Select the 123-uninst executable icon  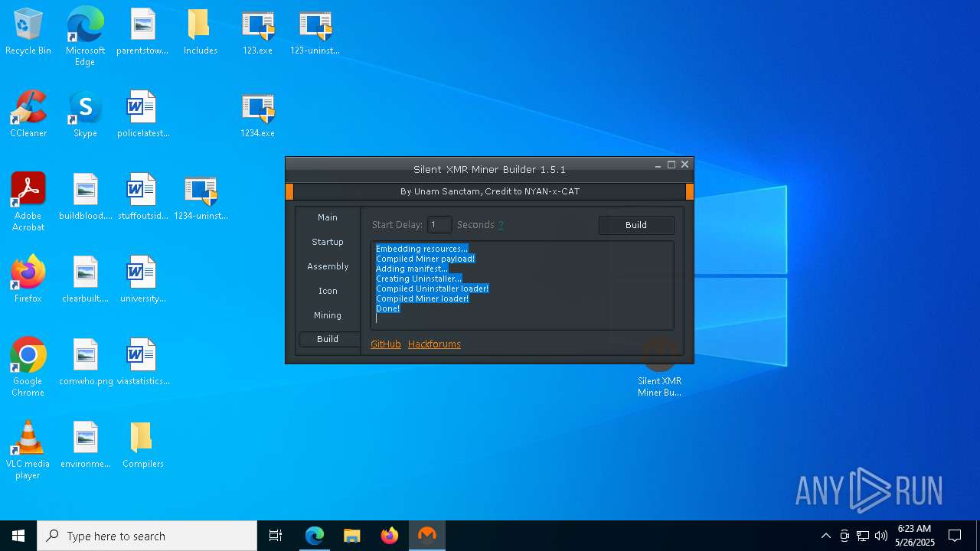[x=315, y=32]
